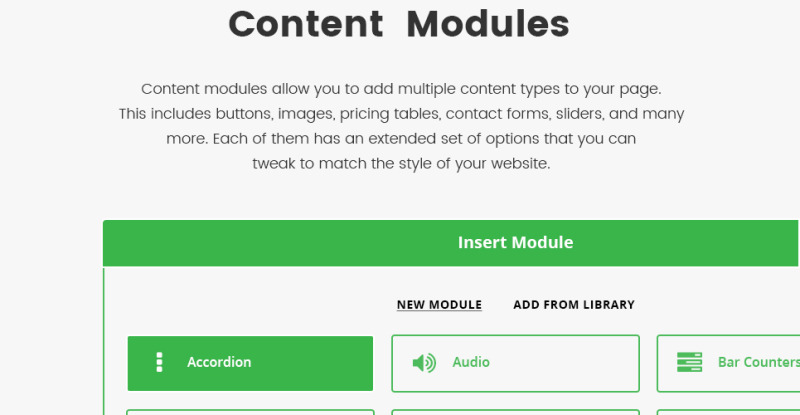Click the Audio speaker icon
800x415 pixels.
point(424,363)
